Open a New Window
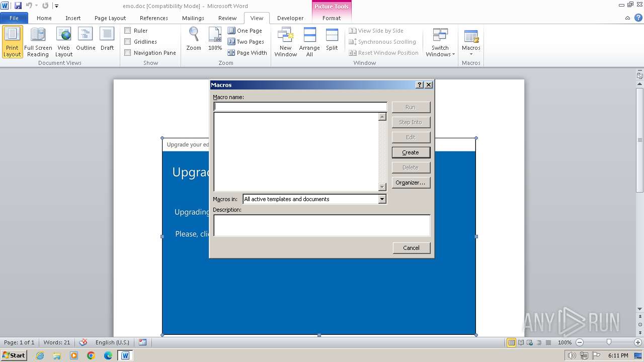The height and width of the screenshot is (362, 644). (285, 42)
